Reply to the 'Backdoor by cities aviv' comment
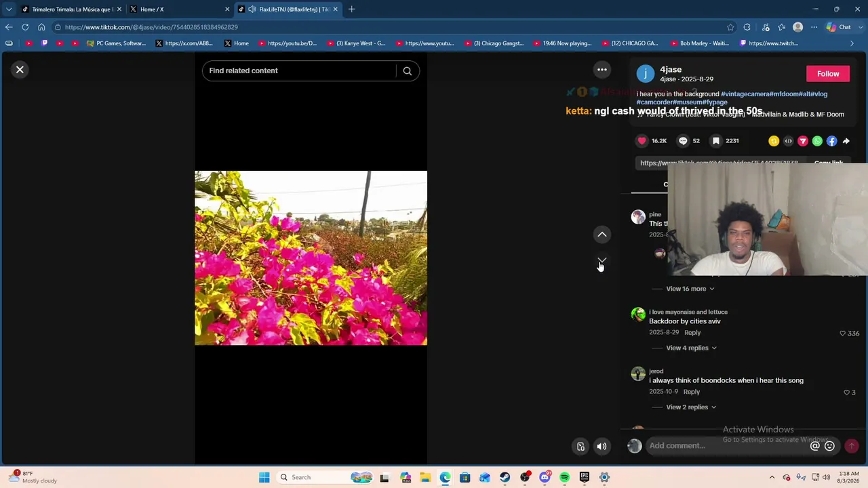 [x=692, y=333]
